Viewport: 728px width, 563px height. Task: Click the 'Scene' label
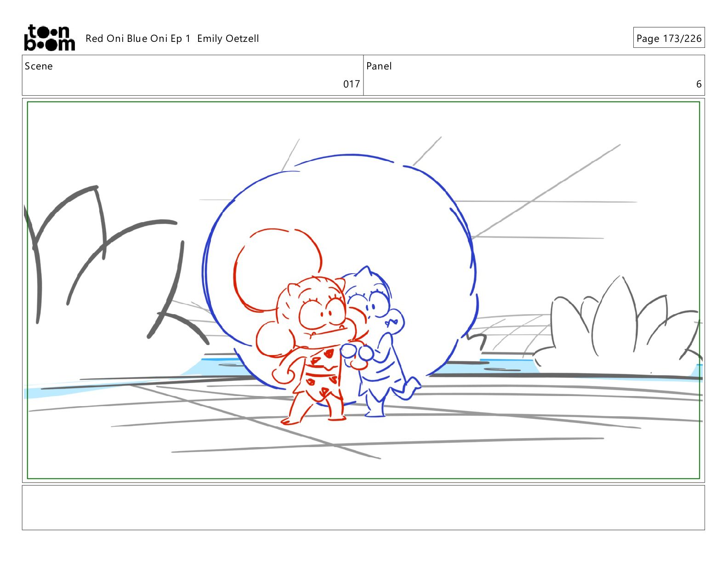[39, 66]
